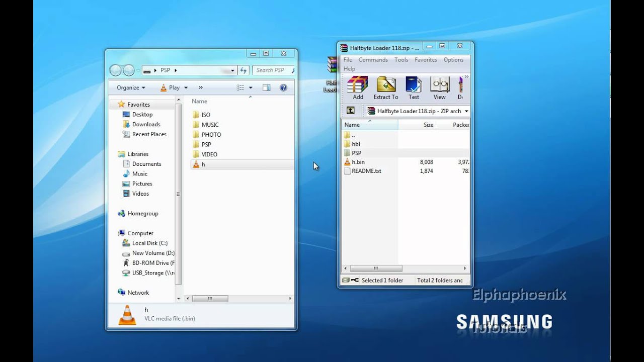The width and height of the screenshot is (644, 362).
Task: Click the Halfbyte Loader desktop archive icon
Action: [331, 74]
